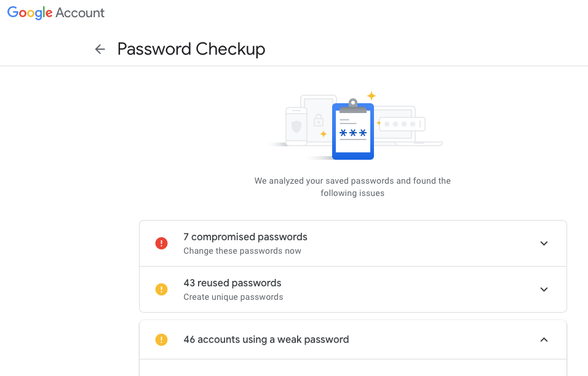Screen dimensions: 588x376
Task: Click the yellow warning icon for weak password accounts
Action: (161, 340)
